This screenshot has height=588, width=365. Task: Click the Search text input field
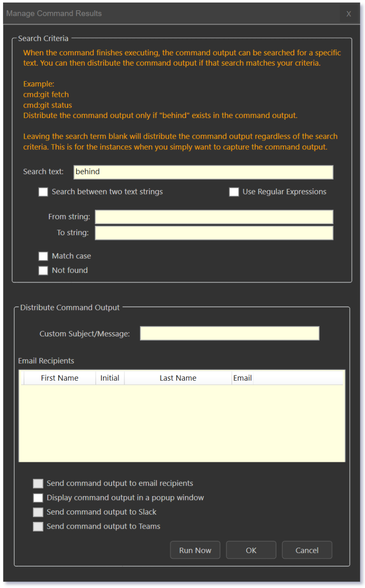coord(203,172)
